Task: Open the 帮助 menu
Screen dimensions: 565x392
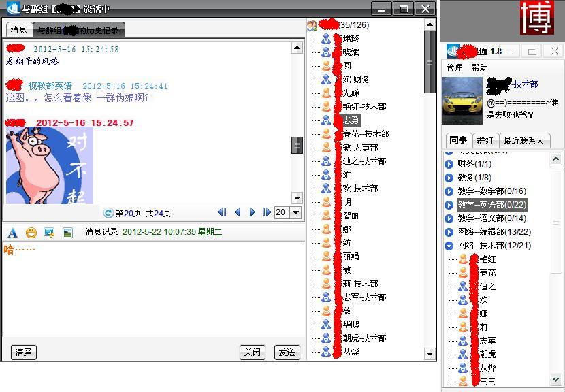Action: pos(479,68)
